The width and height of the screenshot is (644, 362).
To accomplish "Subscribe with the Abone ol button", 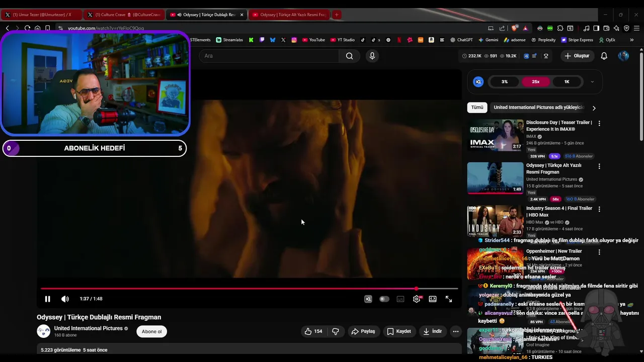I will [151, 331].
